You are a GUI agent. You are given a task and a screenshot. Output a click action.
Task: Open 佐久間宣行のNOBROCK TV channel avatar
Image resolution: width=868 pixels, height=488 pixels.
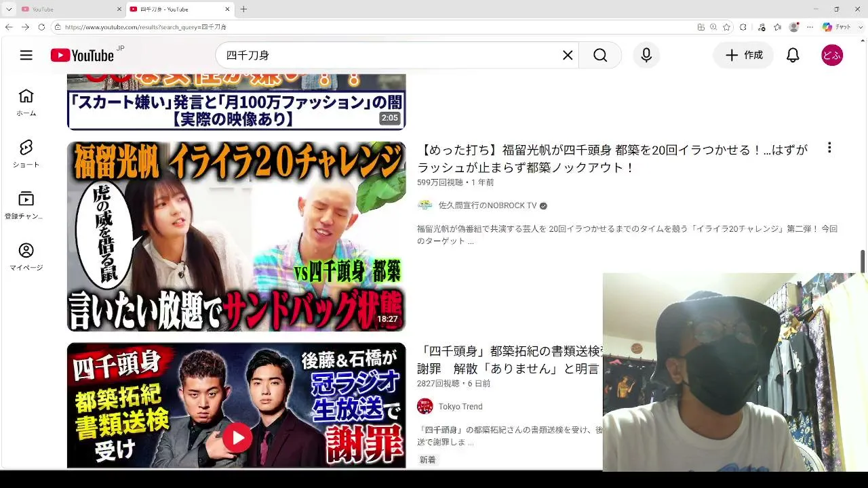coord(425,205)
